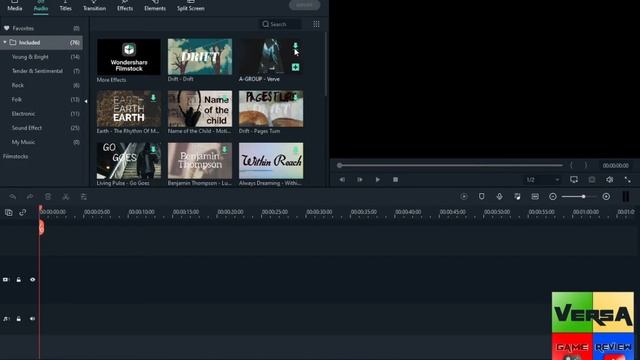Open the Titles tab
The image size is (640, 360).
[x=65, y=7]
